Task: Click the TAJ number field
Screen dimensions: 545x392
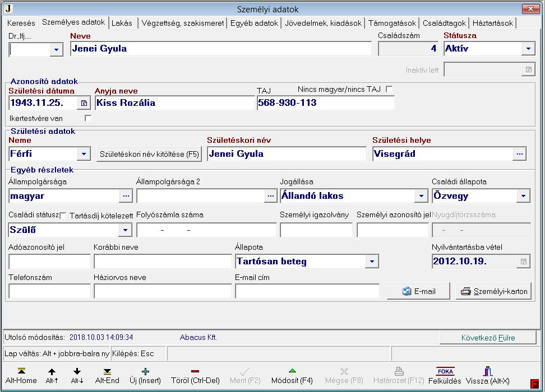Action: point(326,103)
